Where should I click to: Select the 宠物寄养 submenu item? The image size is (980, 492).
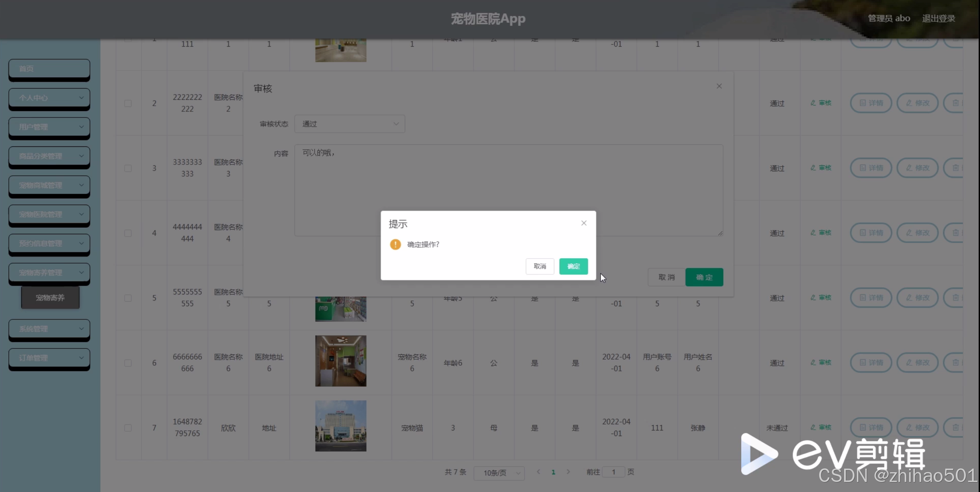coord(50,298)
